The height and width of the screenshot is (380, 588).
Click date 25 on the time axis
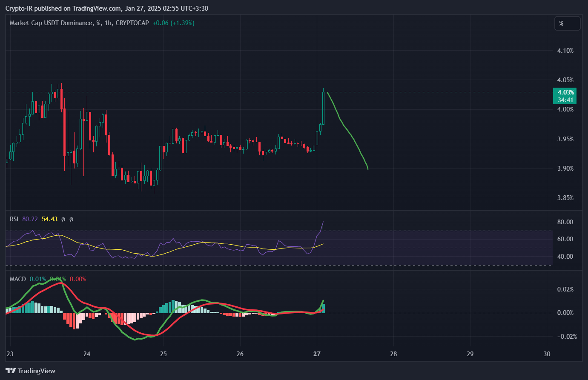(163, 354)
